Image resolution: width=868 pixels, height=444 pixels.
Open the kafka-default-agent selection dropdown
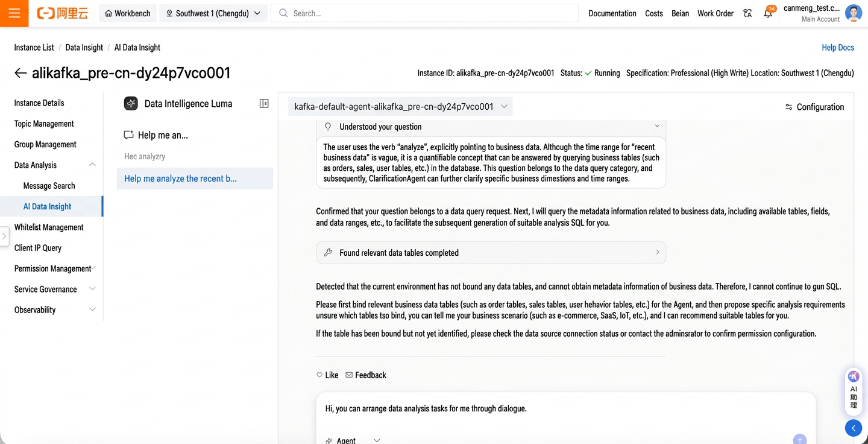click(x=400, y=107)
